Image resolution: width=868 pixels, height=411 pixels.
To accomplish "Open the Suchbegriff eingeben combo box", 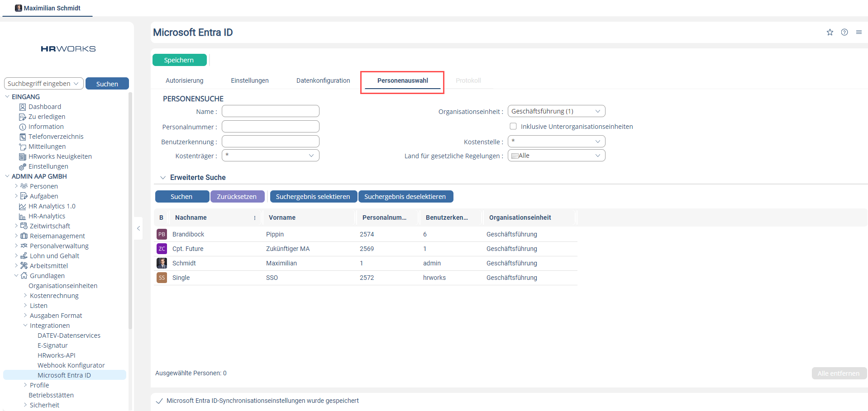I will coord(44,84).
